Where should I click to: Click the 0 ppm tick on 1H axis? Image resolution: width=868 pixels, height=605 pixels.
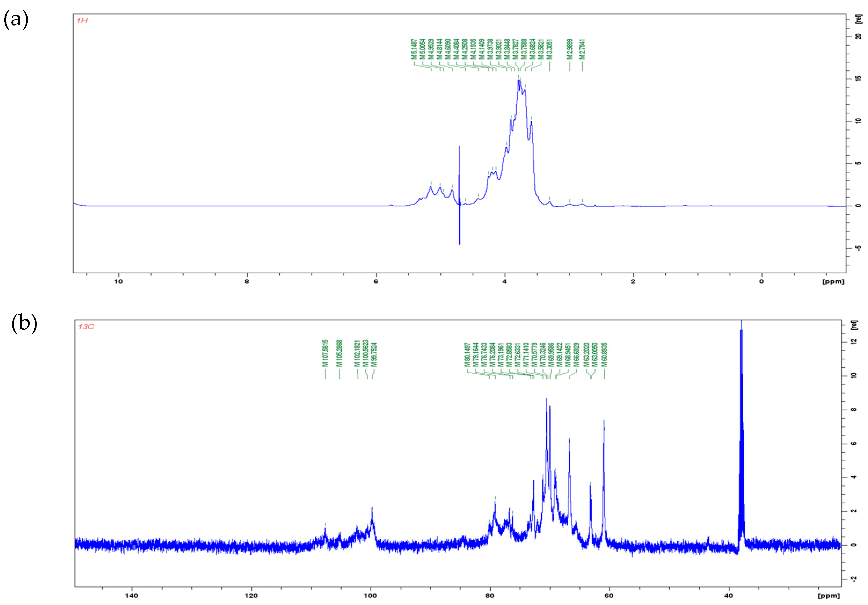pyautogui.click(x=761, y=281)
